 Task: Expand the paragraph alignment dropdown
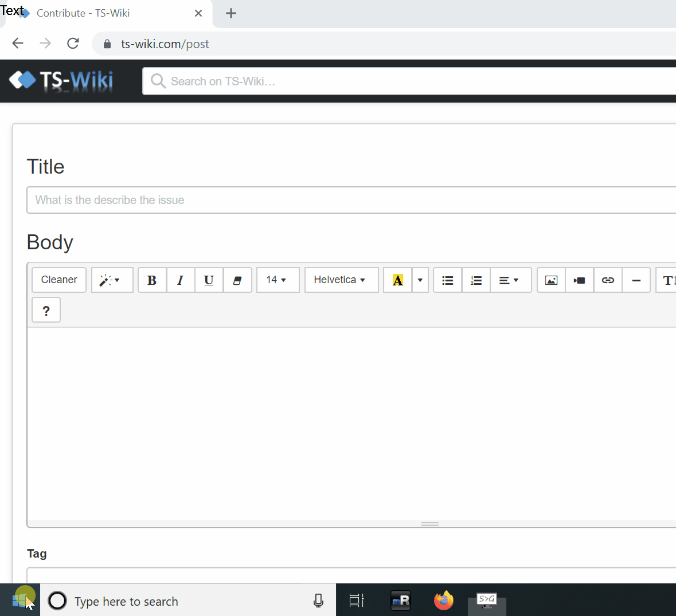tap(510, 280)
